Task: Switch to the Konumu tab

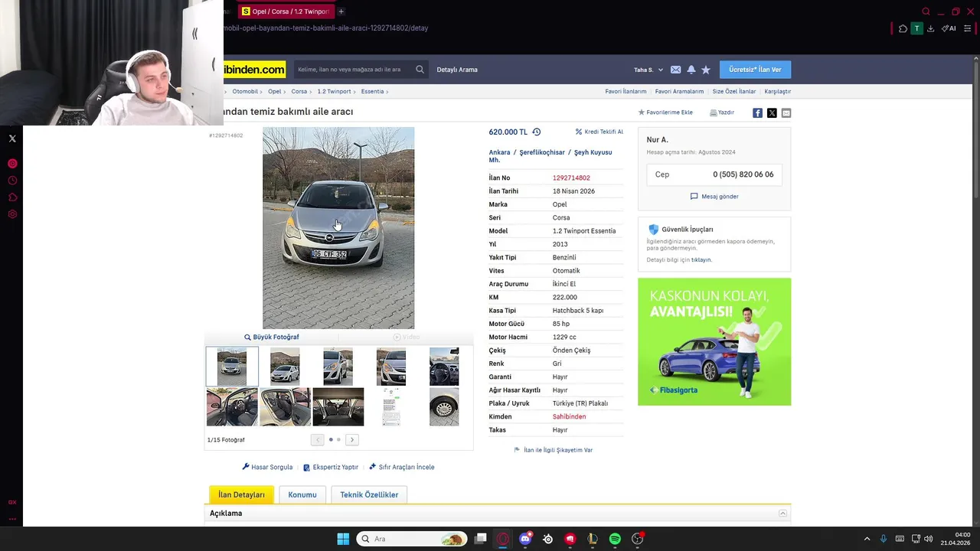Action: point(302,494)
